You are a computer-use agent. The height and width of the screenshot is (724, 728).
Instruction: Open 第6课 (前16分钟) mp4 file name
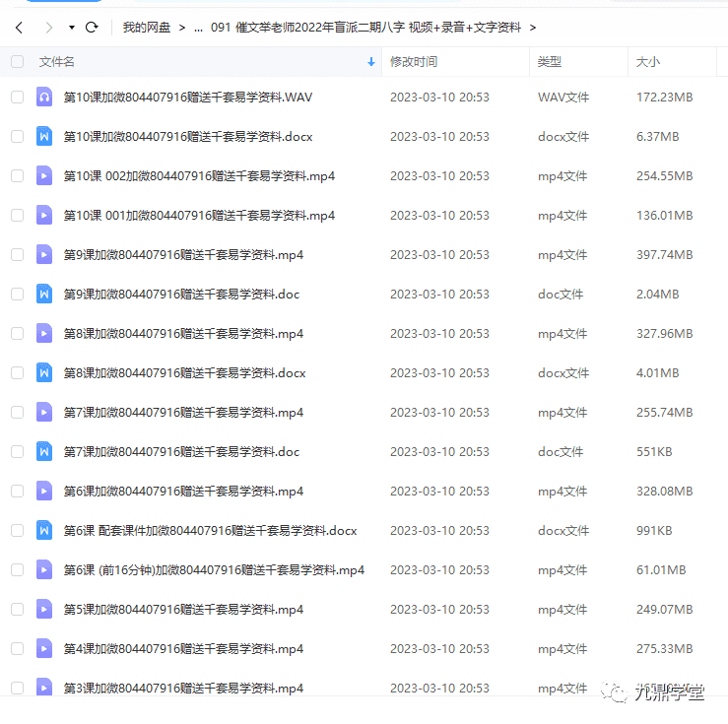(x=214, y=570)
